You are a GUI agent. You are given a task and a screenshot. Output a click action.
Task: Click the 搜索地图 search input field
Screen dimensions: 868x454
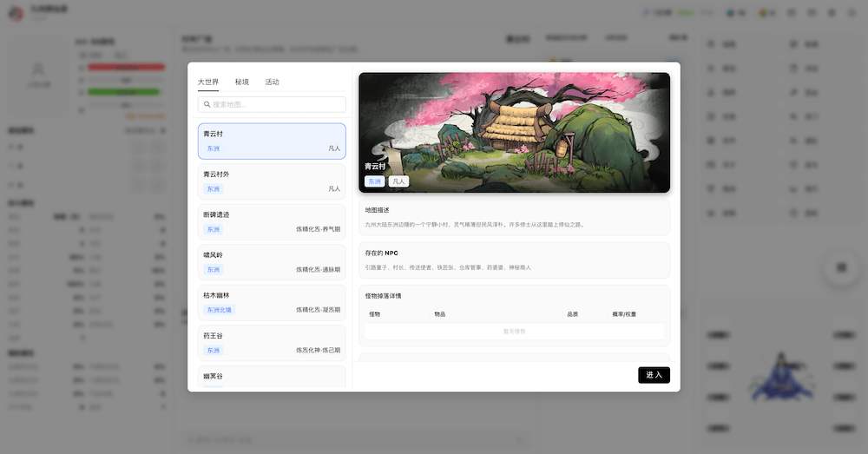[x=276, y=104]
